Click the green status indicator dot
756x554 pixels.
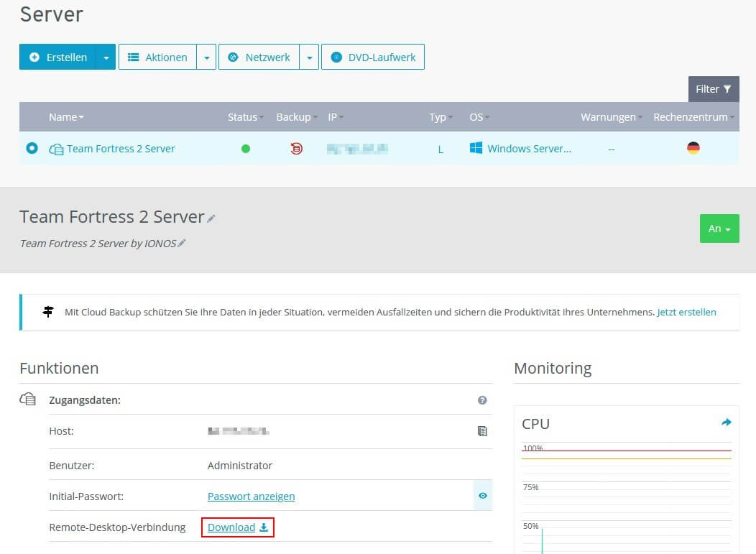point(245,149)
